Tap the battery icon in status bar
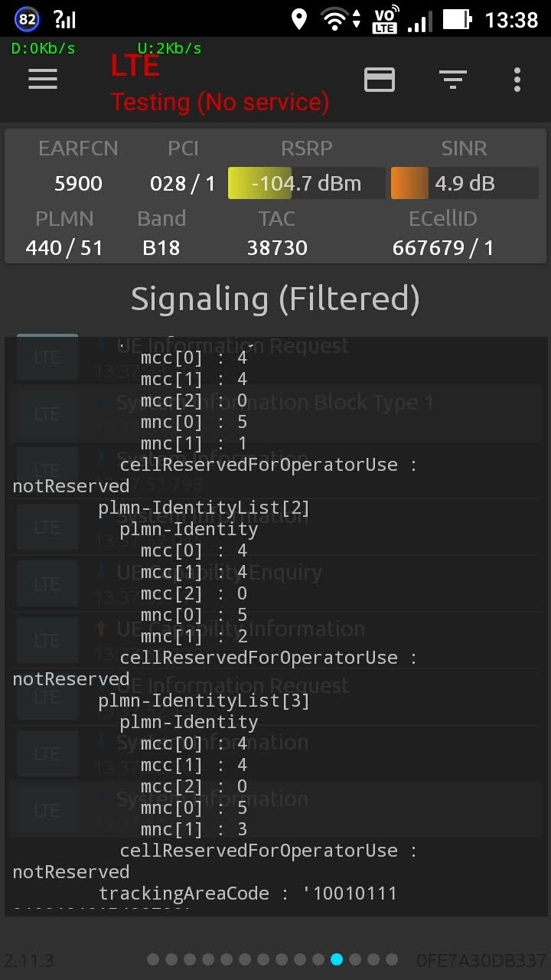 pyautogui.click(x=457, y=19)
